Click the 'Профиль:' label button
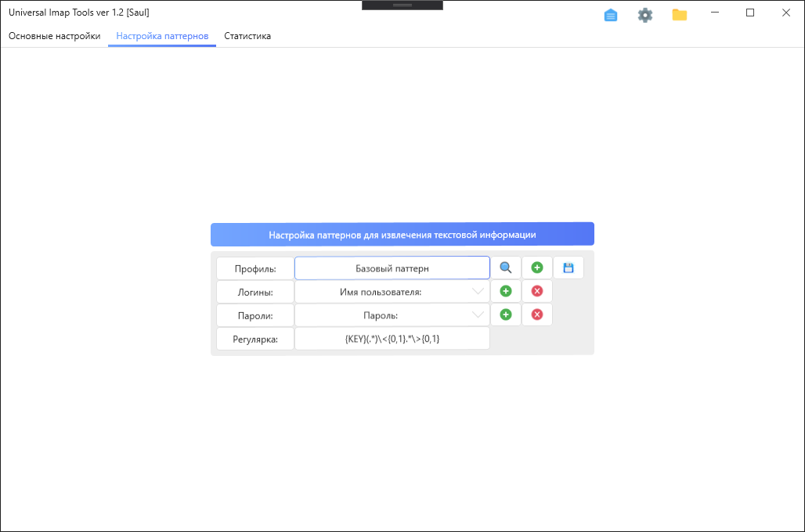Viewport: 805px width, 532px height. 255,268
